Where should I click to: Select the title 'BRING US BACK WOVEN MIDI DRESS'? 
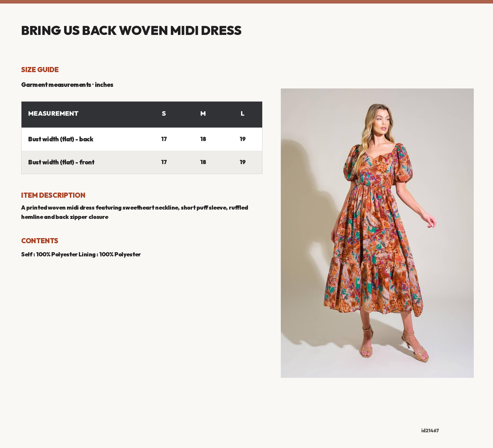131,30
